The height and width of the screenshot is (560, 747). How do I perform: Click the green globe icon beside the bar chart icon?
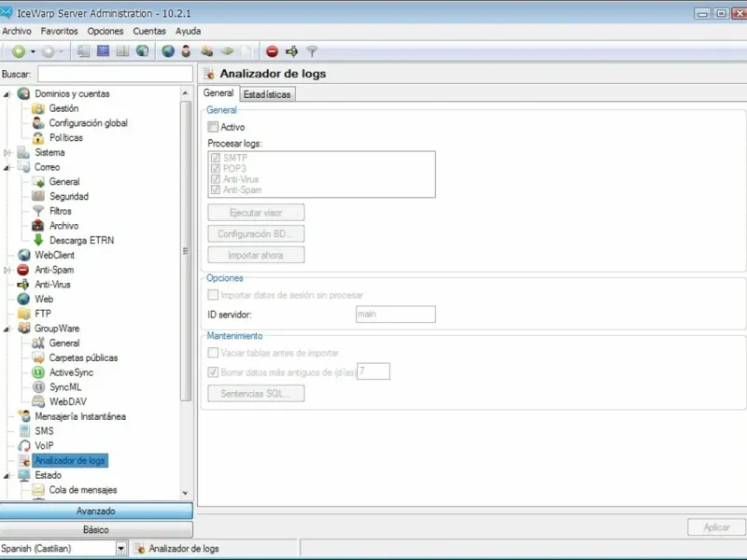click(142, 51)
